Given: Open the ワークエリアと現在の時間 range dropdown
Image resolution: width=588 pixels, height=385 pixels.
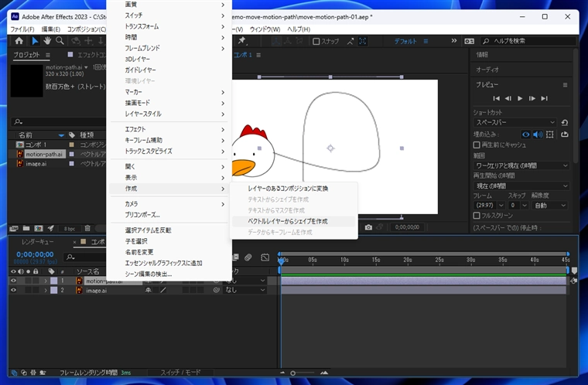Looking at the screenshot, I should (x=521, y=165).
